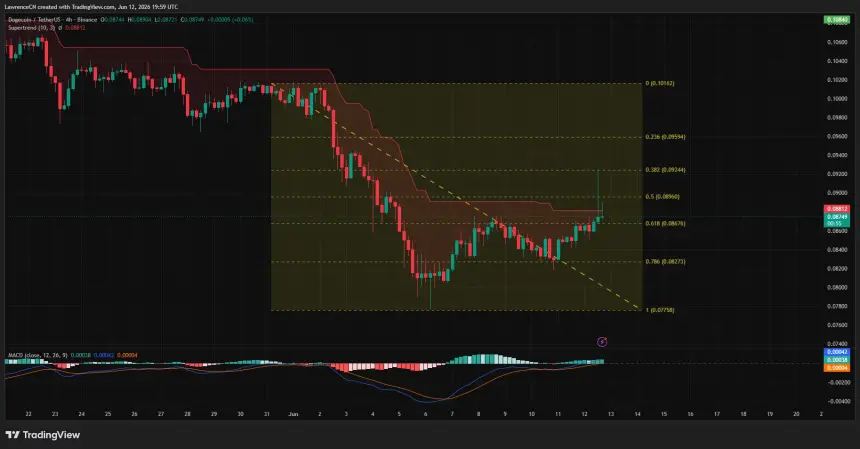
Task: Click the green 0.10840 price tag
Action: (x=837, y=20)
